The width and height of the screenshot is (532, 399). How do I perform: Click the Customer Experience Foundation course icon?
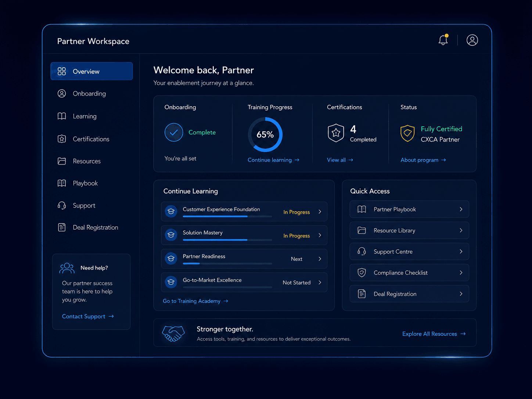[171, 211]
